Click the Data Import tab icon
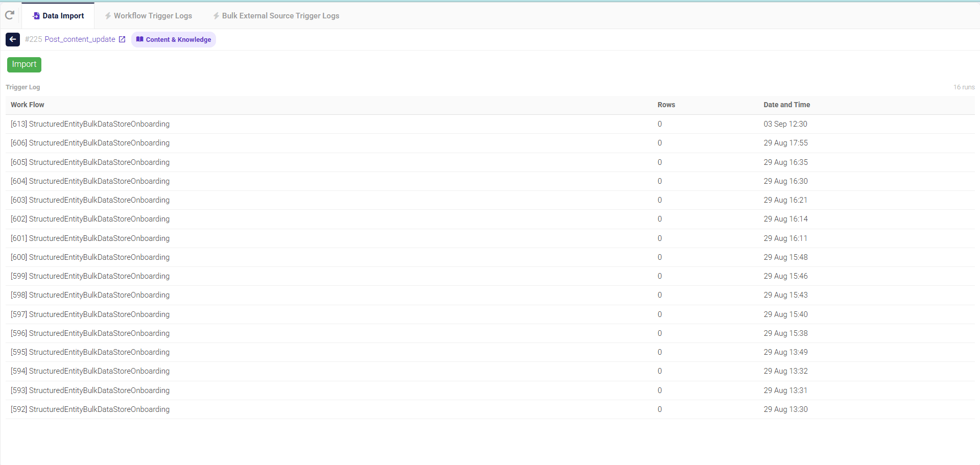Image resolution: width=980 pixels, height=465 pixels. click(36, 16)
